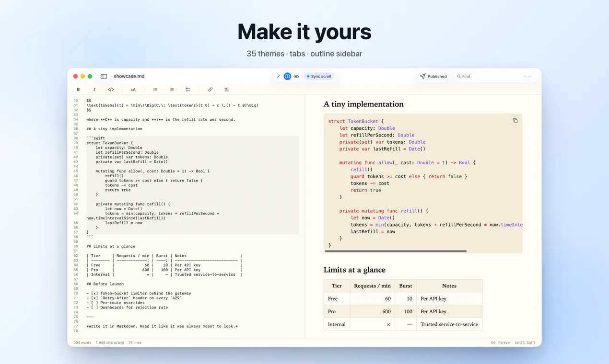
Task: Click the Notes column header in preview
Action: point(449,286)
